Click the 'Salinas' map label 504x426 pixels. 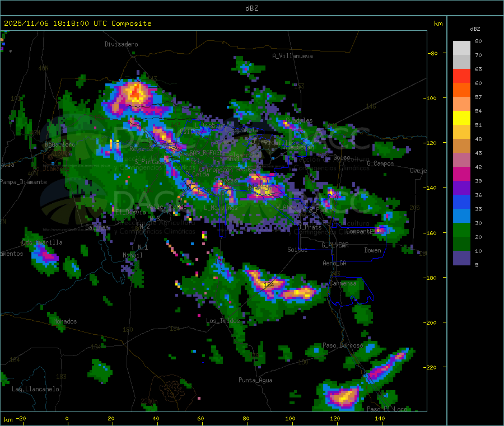click(x=97, y=227)
